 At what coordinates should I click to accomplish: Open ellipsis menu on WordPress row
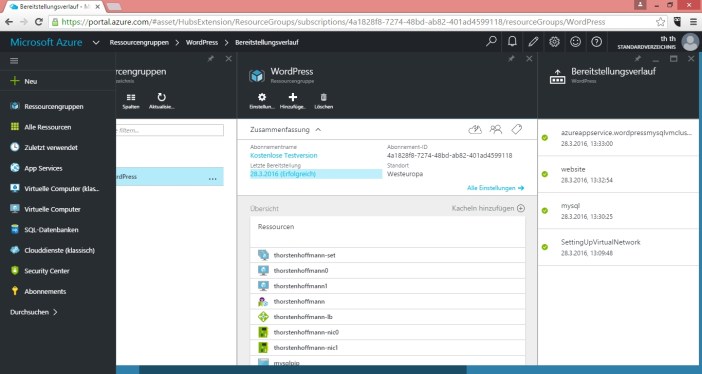(x=213, y=178)
